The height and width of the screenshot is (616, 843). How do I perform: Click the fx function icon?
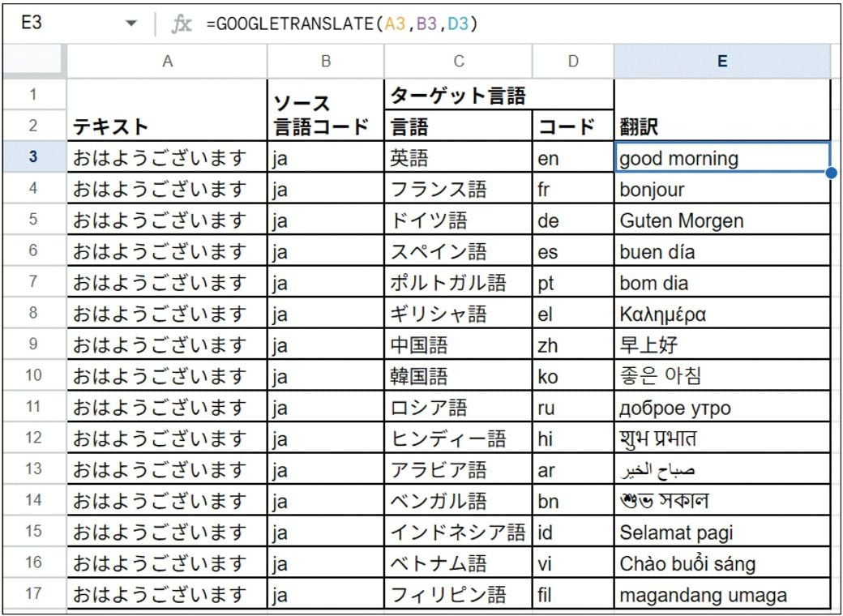[181, 24]
